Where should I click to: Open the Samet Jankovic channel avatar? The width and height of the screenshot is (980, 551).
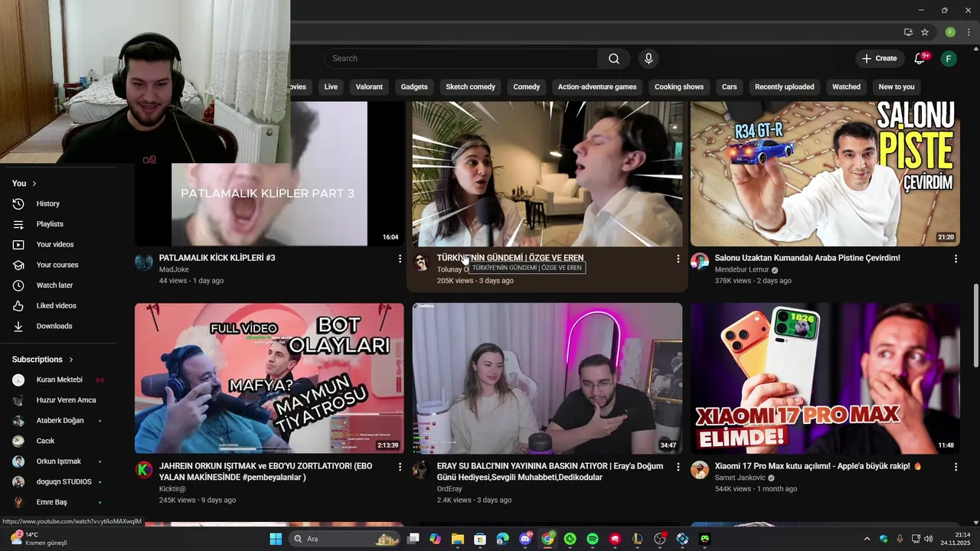coord(700,470)
